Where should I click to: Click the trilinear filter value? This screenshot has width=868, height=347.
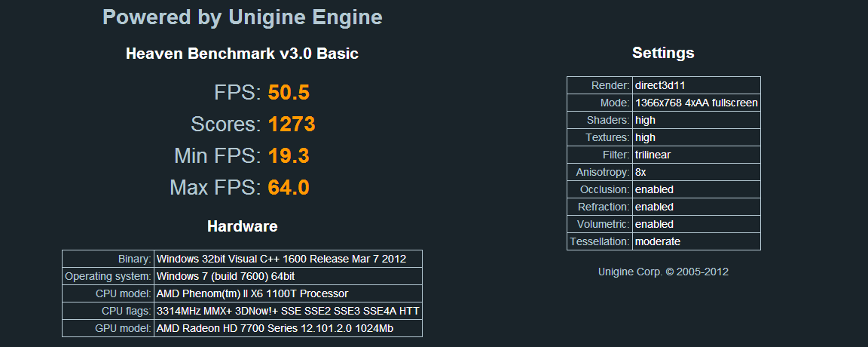pos(653,155)
